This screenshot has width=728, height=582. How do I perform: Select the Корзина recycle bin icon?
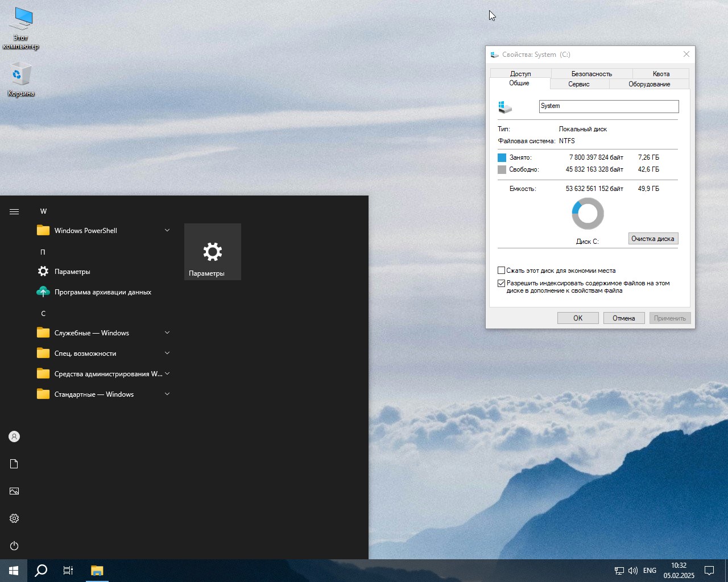click(21, 80)
